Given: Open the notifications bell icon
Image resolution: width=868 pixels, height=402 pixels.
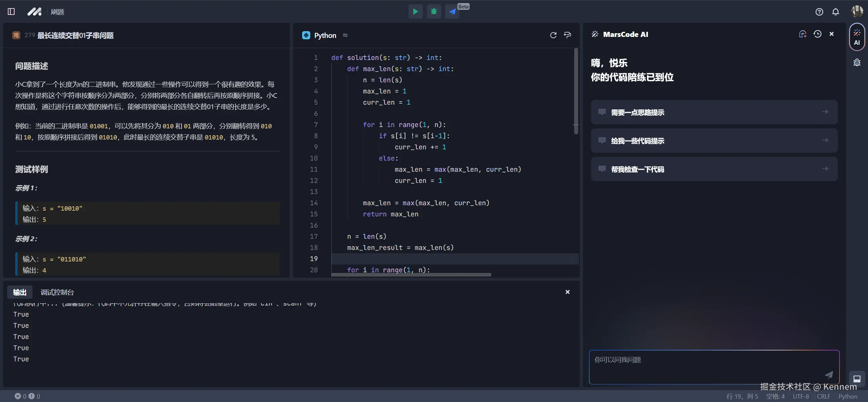Looking at the screenshot, I should click(835, 12).
